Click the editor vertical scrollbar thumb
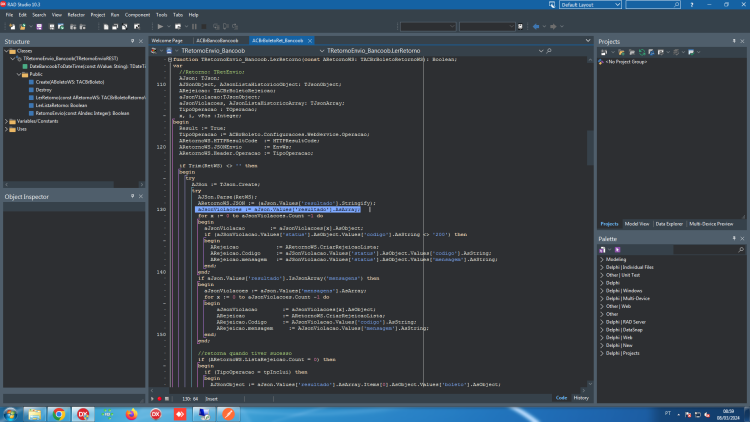750x422 pixels. click(590, 147)
